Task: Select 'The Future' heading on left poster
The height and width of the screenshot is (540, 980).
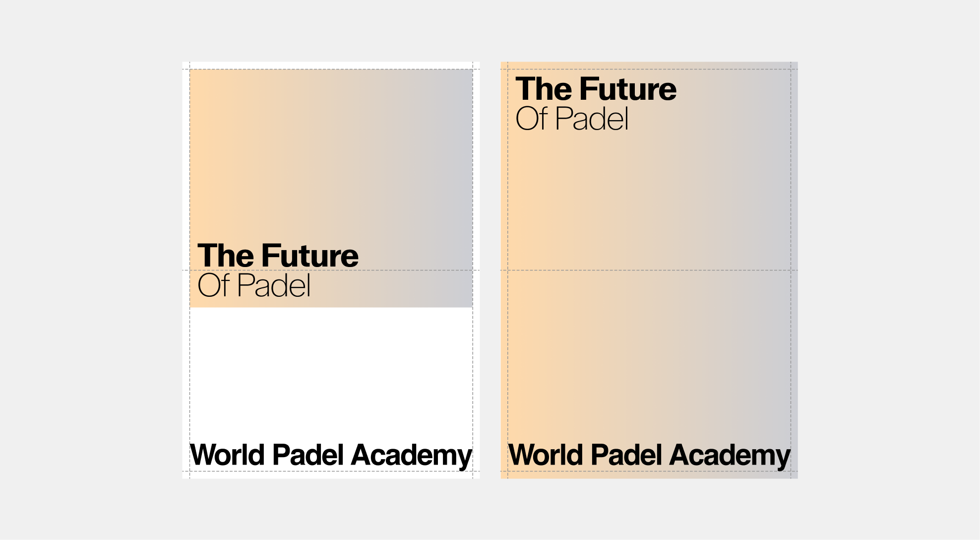Action: 278,256
